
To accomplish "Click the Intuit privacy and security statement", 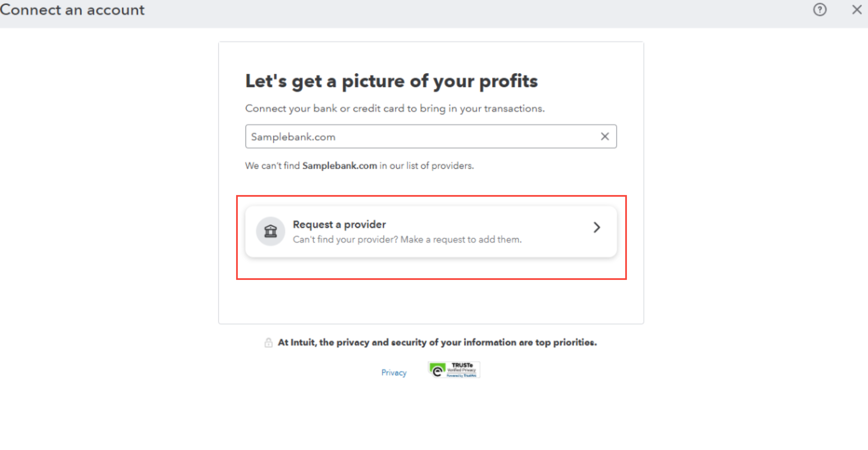I will coord(437,342).
